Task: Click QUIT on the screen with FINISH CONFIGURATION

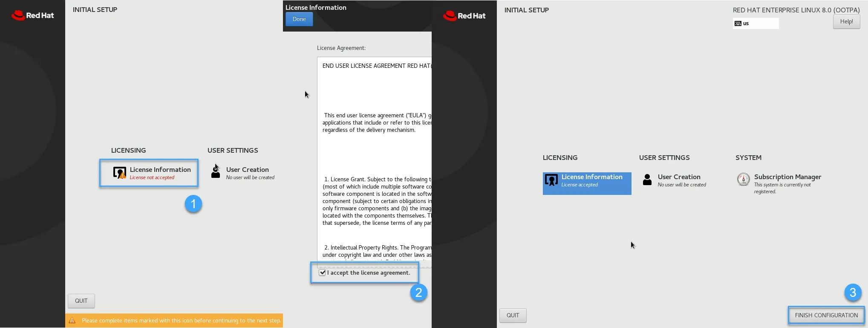Action: 513,316
